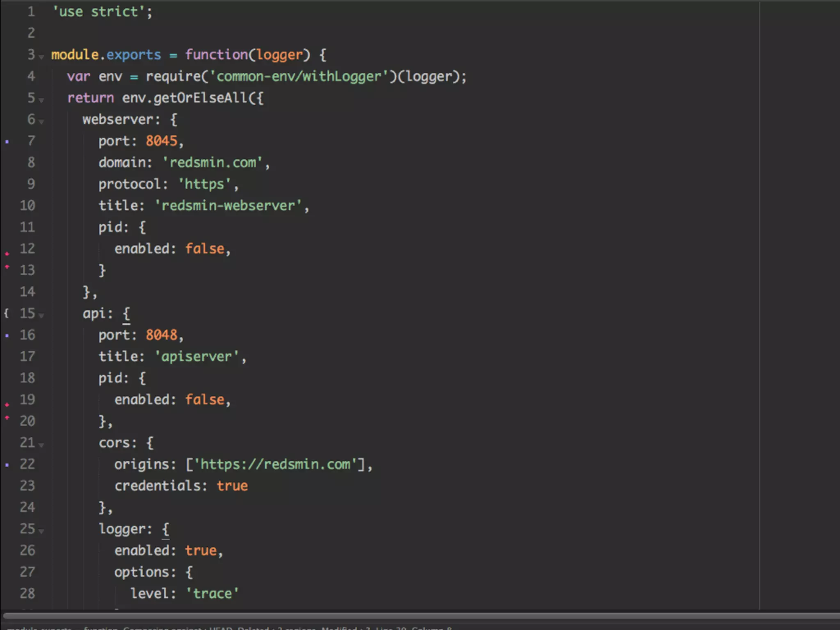
Task: Click the deleted-region gutter marker beside line 12
Action: coord(7,254)
